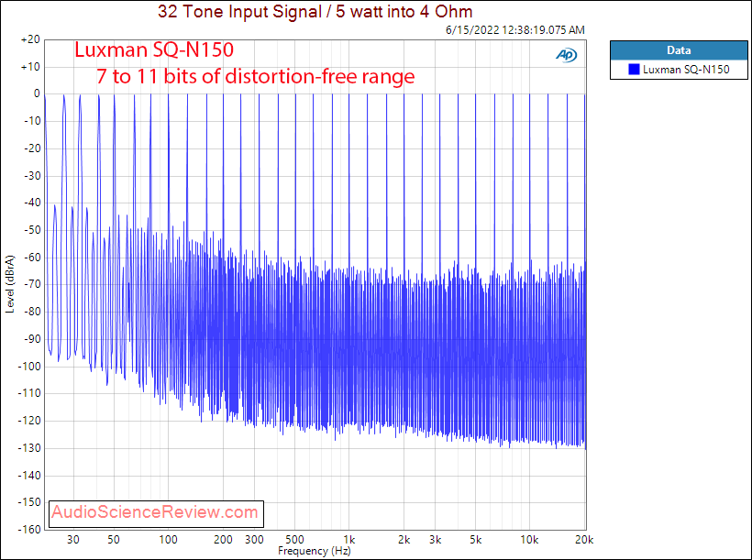Click the -140 y-axis tick label

coord(29,475)
